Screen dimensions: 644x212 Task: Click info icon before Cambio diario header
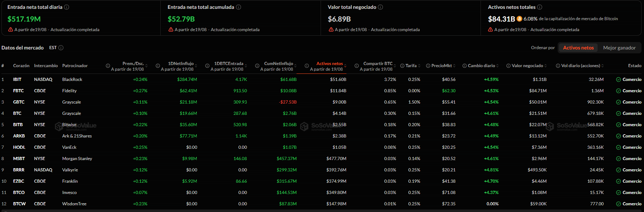pyautogui.click(x=465, y=66)
